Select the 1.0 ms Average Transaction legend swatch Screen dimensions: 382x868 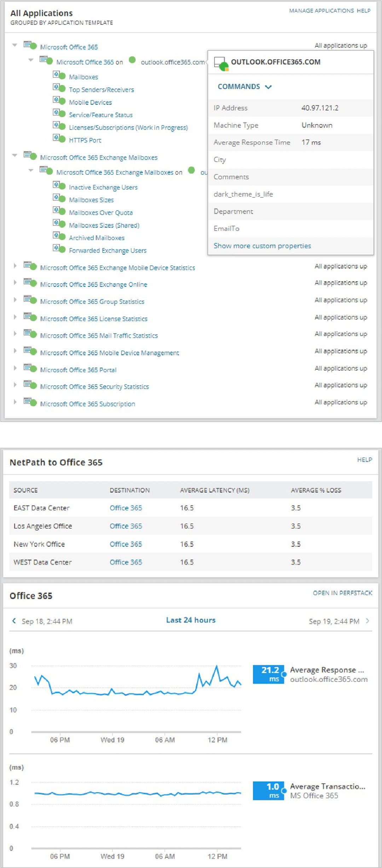[268, 791]
